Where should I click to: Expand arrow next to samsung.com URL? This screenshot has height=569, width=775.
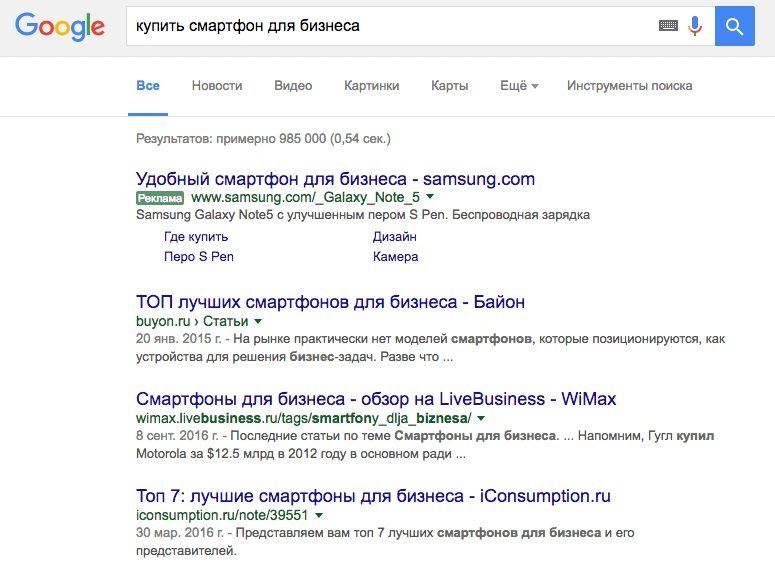pos(430,198)
